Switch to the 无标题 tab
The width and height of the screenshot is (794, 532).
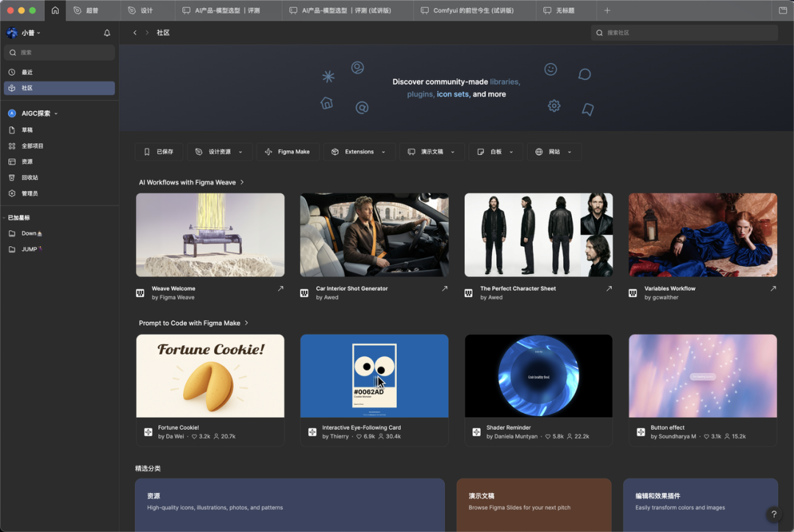[565, 11]
